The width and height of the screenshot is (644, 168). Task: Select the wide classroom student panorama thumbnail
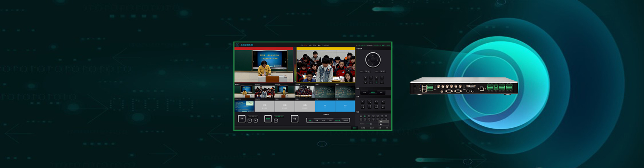305,91
